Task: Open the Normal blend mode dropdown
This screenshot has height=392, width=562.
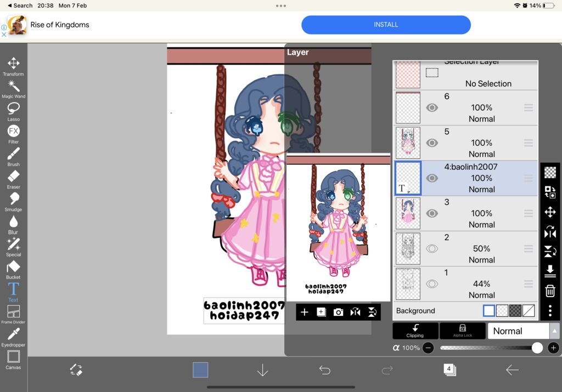Action: pos(518,331)
